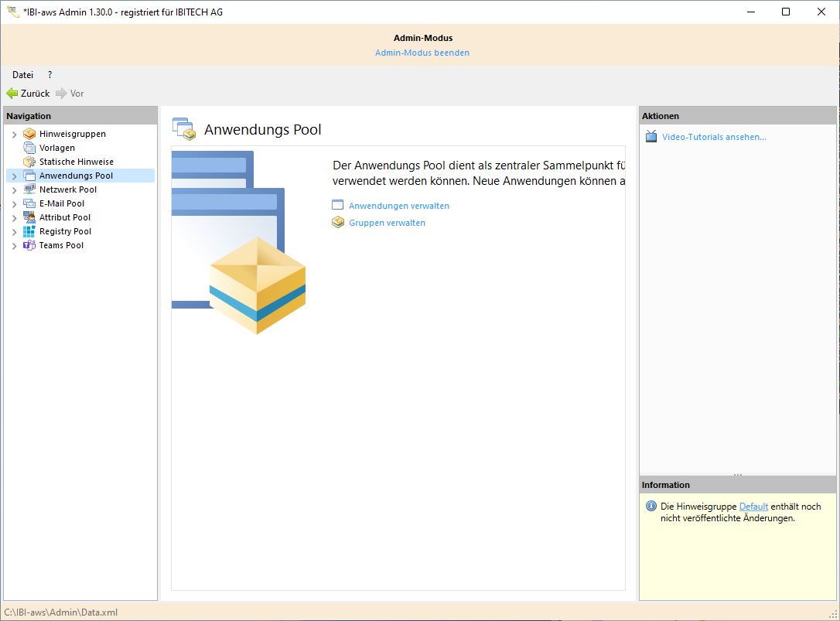Expand the Teams Pool tree node
Image resolution: width=840 pixels, height=621 pixels.
[14, 246]
